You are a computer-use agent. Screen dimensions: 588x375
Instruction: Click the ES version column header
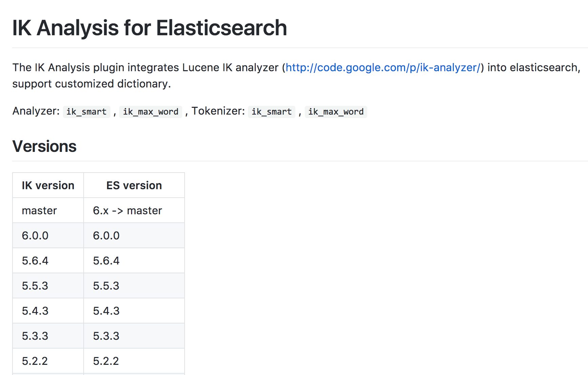tap(134, 185)
